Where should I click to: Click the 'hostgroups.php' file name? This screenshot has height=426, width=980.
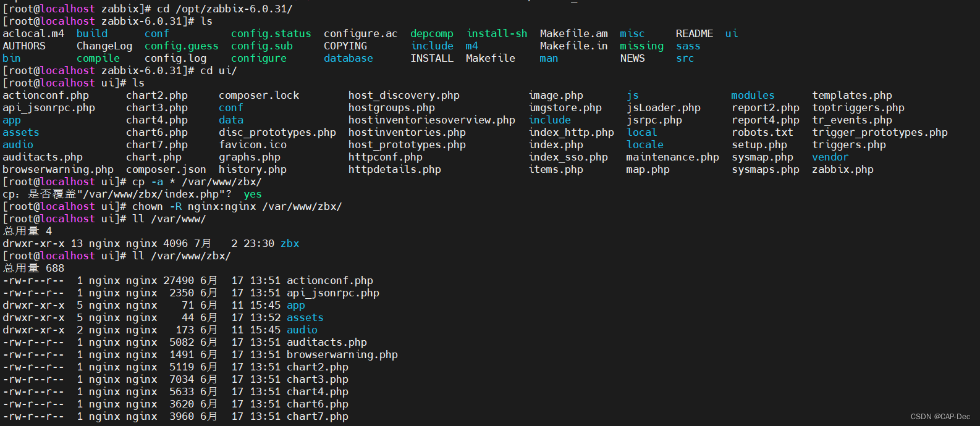point(392,107)
